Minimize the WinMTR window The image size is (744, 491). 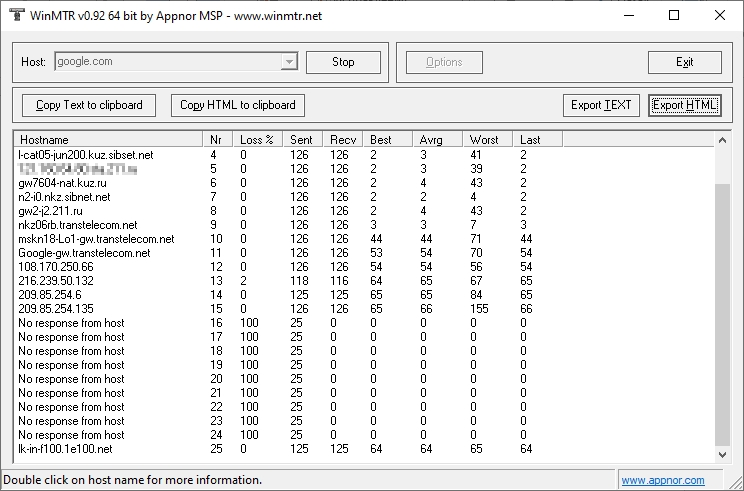(629, 15)
